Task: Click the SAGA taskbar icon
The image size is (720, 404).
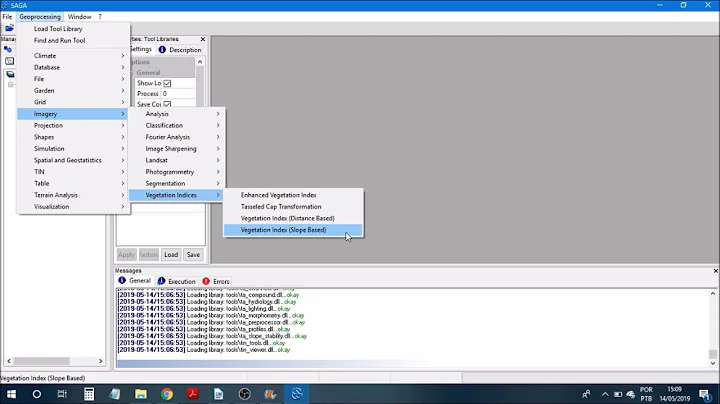Action: [x=297, y=394]
